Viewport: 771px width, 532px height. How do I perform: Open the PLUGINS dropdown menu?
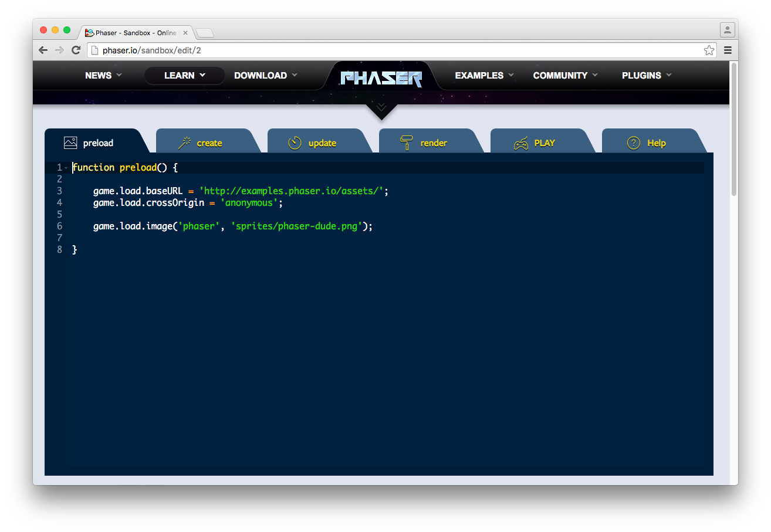tap(647, 75)
